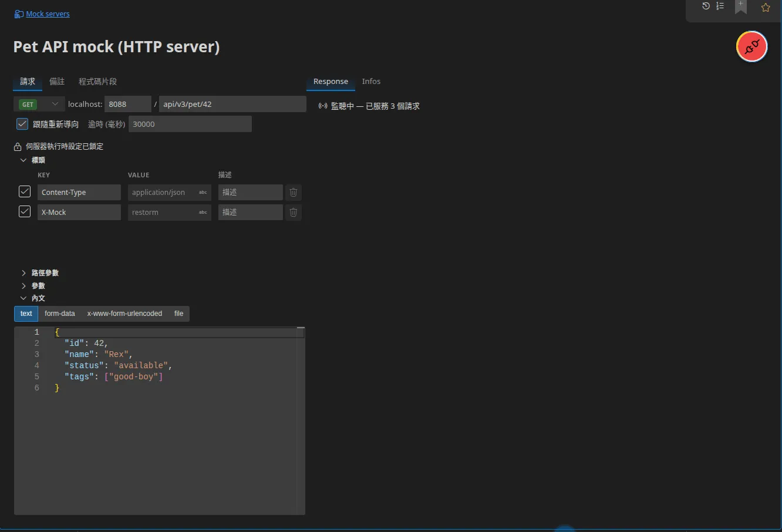Choose the x-www-form-urlencoded body type
The width and height of the screenshot is (782, 532).
[x=124, y=314]
